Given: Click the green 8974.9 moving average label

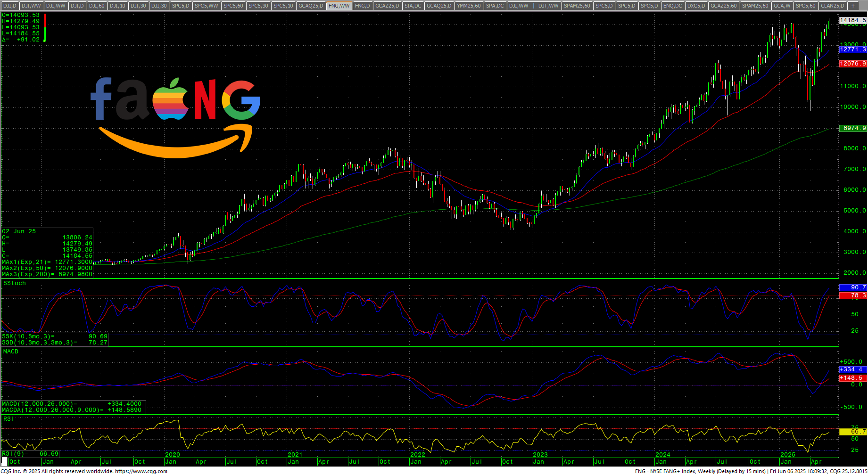Looking at the screenshot, I should pyautogui.click(x=853, y=128).
